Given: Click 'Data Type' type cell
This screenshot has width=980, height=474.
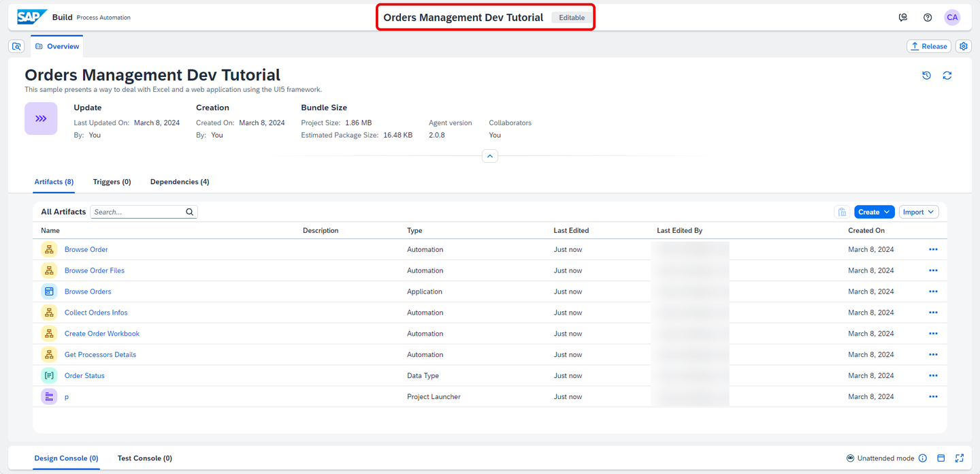Looking at the screenshot, I should point(423,376).
